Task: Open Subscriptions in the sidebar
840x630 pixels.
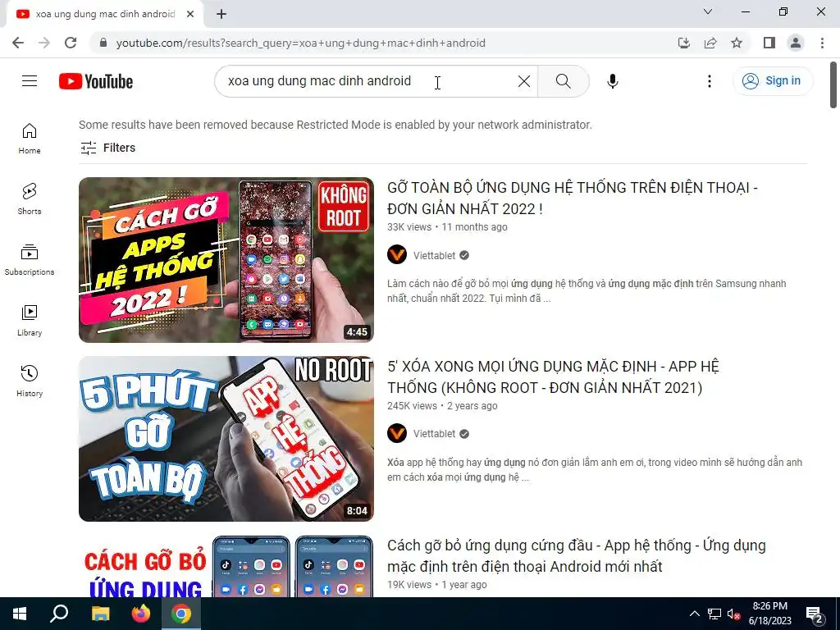Action: [30, 260]
